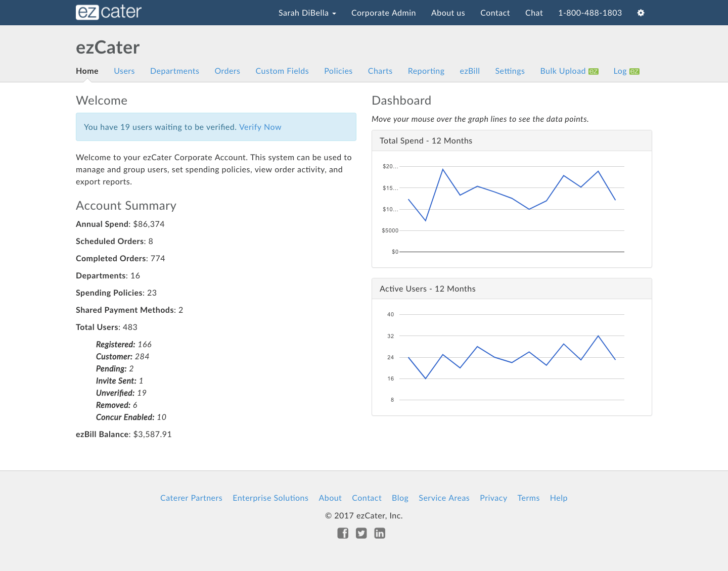Click the Active Users - 12 Months panel header
728x571 pixels.
coord(512,289)
